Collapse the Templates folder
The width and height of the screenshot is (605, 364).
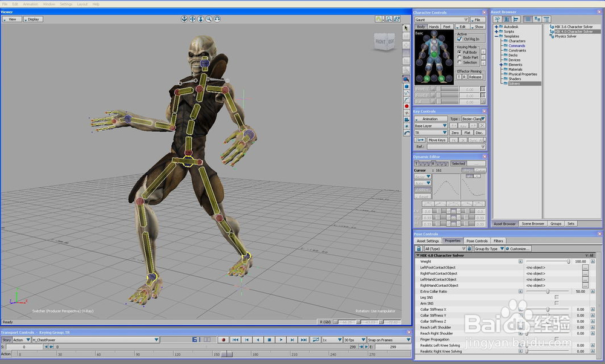coord(497,36)
